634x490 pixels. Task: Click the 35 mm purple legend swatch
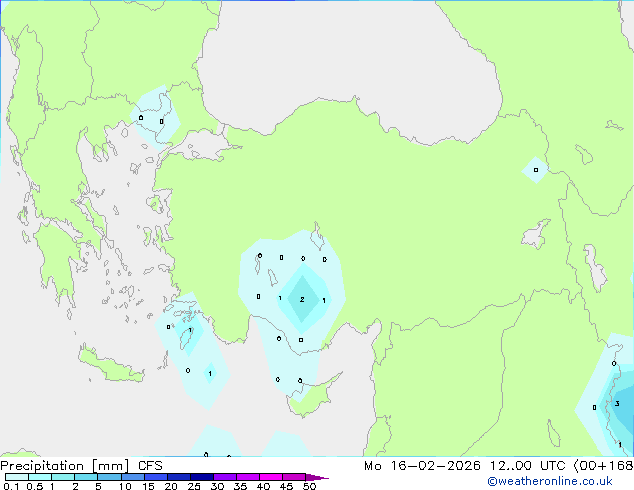247,477
